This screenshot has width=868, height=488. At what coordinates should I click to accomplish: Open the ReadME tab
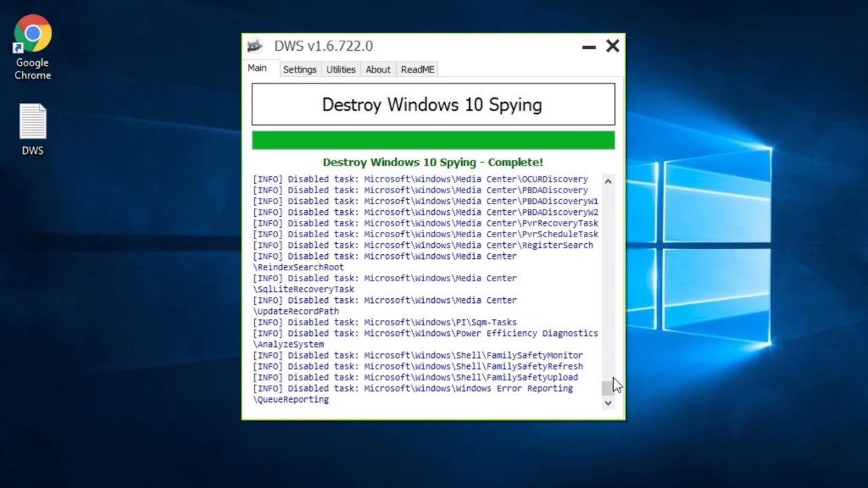pyautogui.click(x=418, y=69)
